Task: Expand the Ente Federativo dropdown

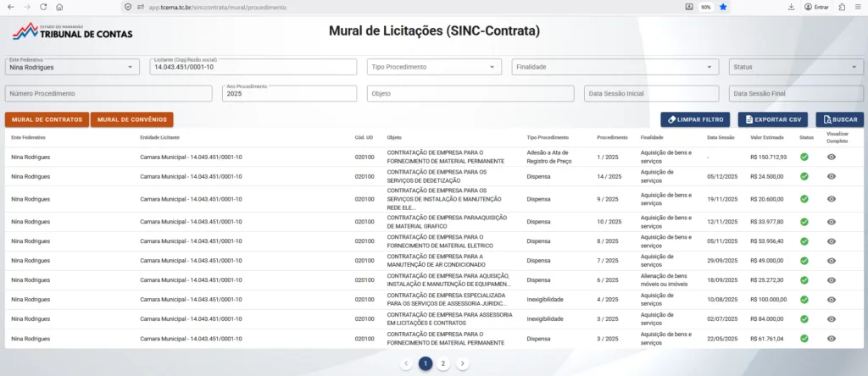Action: click(129, 67)
